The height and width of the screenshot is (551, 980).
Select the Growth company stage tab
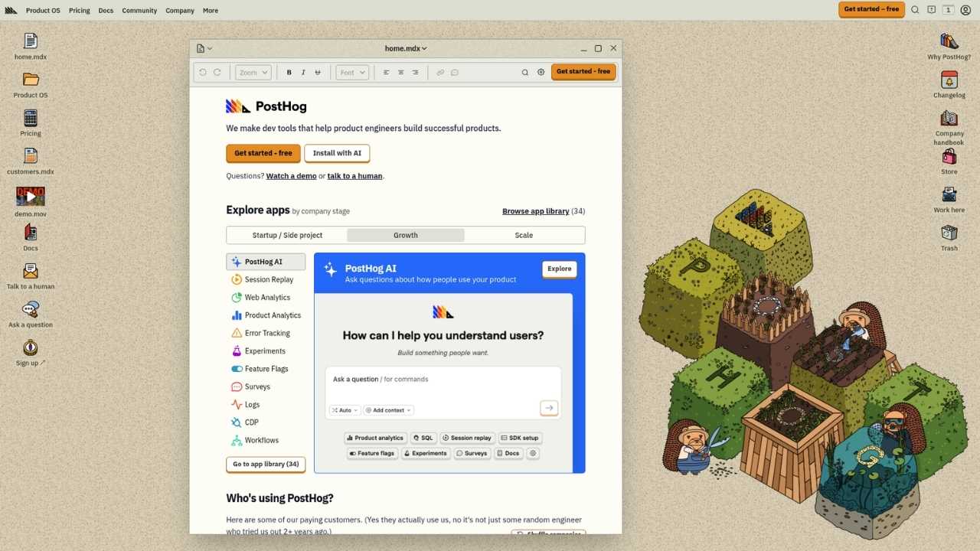tap(406, 235)
